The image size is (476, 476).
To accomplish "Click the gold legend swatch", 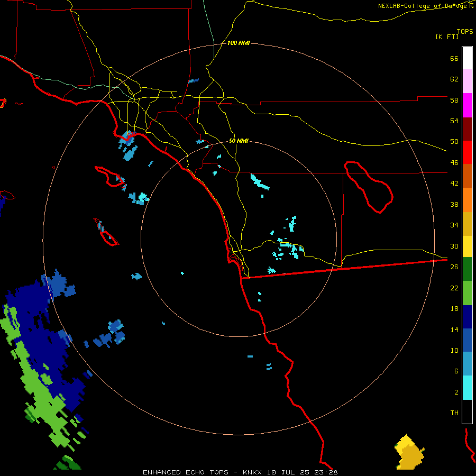I will pos(467,224).
